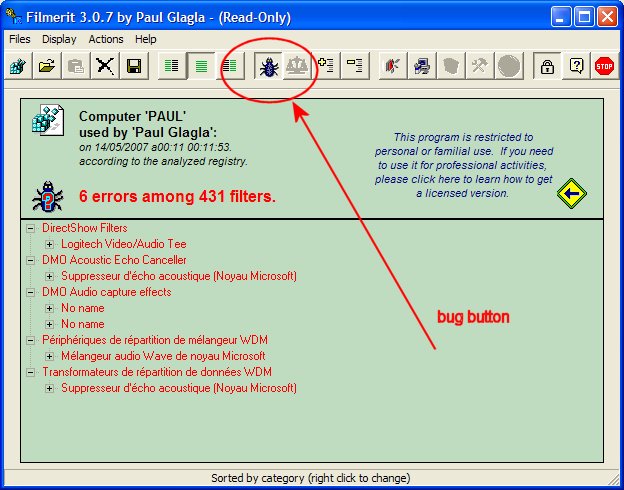Click the greyed tools hammer icon

pyautogui.click(x=480, y=66)
